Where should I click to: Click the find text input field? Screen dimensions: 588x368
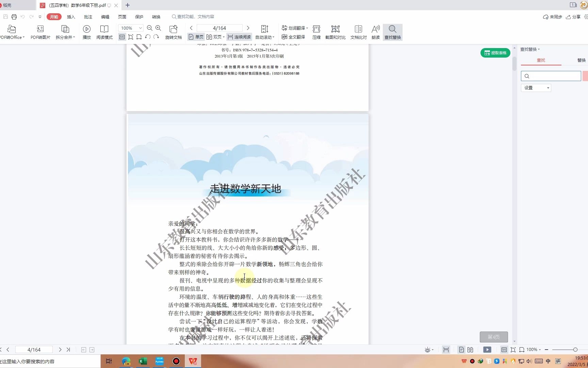coord(551,76)
